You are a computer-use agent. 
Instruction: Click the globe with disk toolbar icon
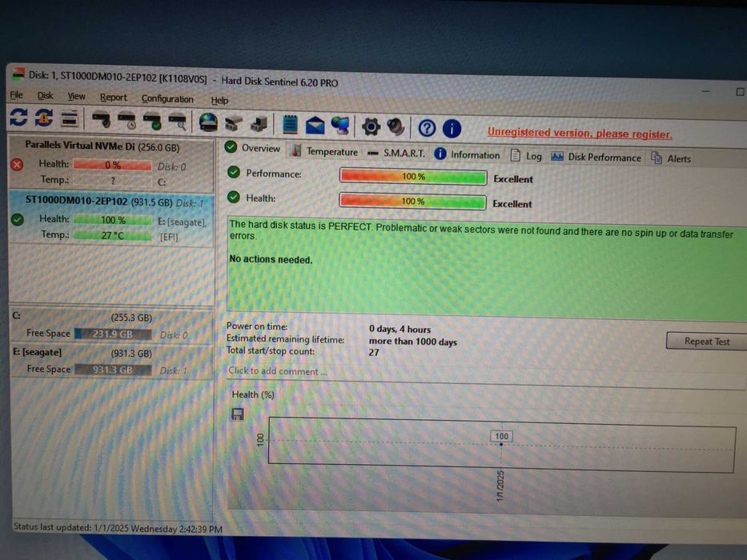(x=208, y=123)
